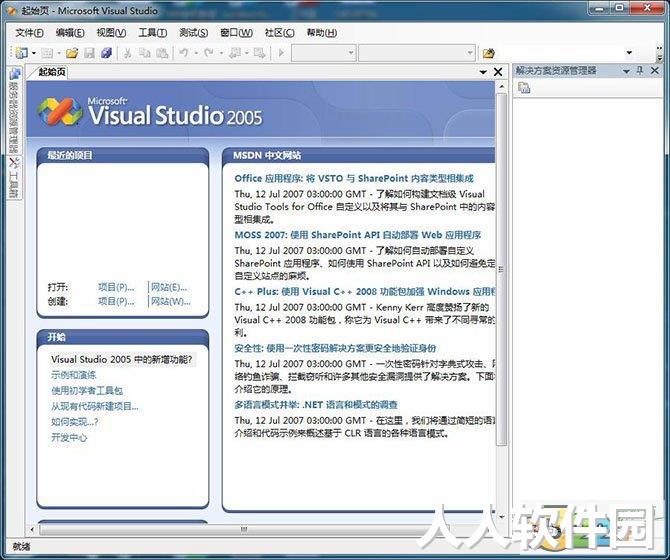
Task: Open the solution configurations combo box
Action: coord(323,53)
